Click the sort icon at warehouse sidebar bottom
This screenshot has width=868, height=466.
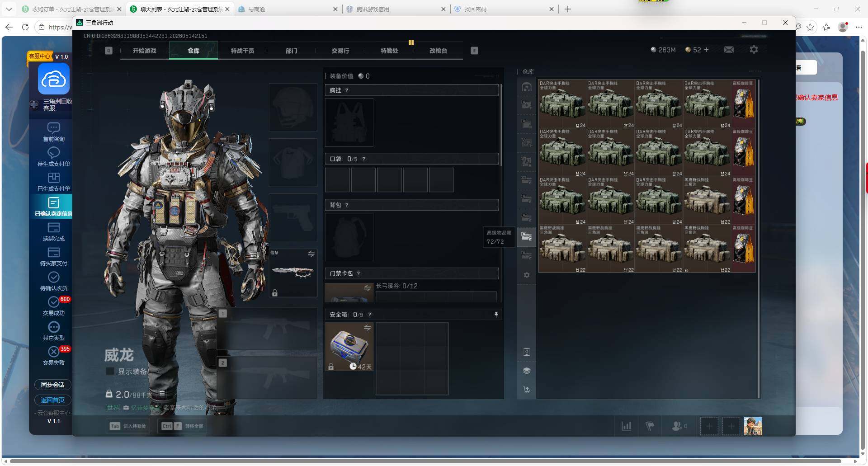coord(527,390)
